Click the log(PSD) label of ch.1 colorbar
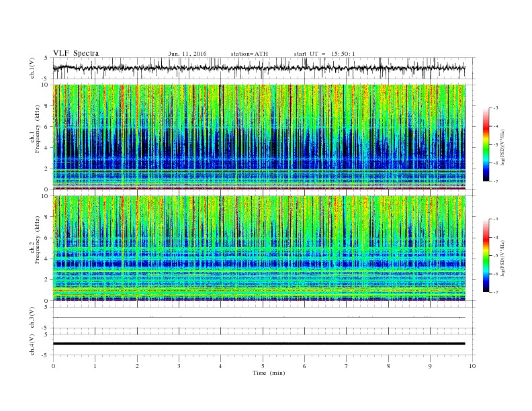The width and height of the screenshot is (532, 411). pos(503,147)
